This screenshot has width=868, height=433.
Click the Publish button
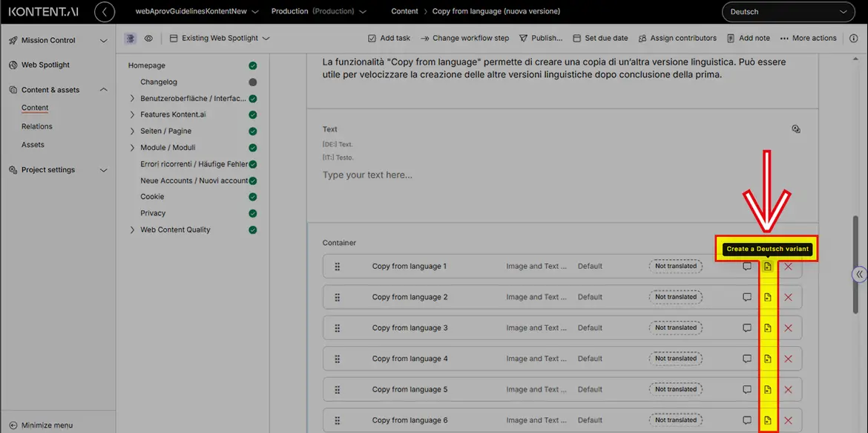tap(540, 39)
